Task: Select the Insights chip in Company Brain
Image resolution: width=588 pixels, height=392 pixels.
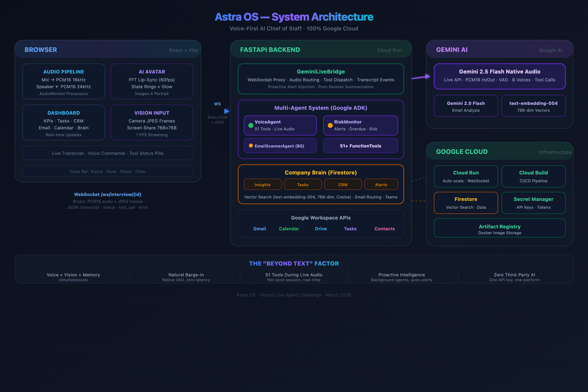Action: (x=262, y=184)
